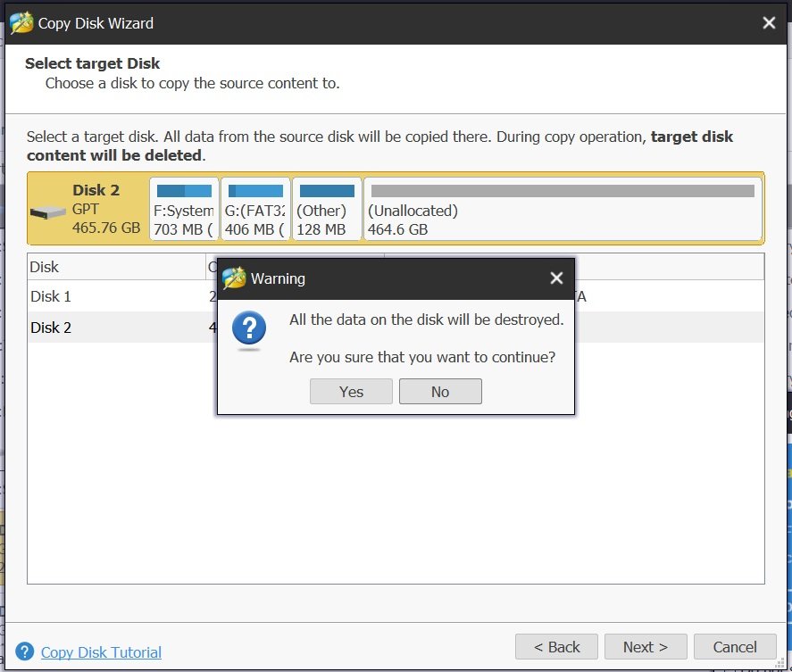Screen dimensions: 792x672
Task: Click the Disk 2 hard drive icon
Action: pyautogui.click(x=48, y=212)
